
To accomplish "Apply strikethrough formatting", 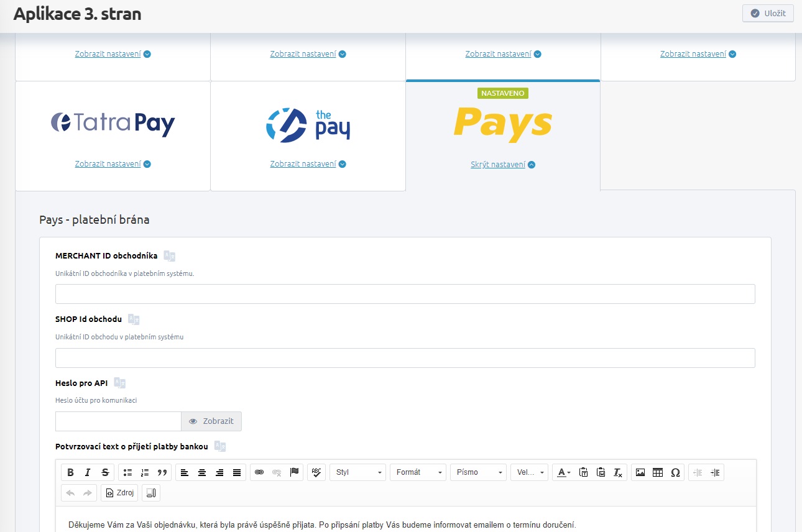I will [x=105, y=472].
